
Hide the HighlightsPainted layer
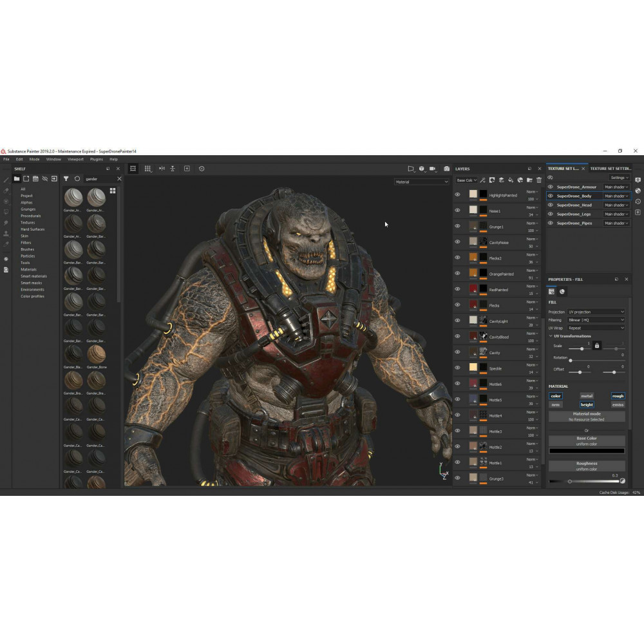(x=458, y=194)
